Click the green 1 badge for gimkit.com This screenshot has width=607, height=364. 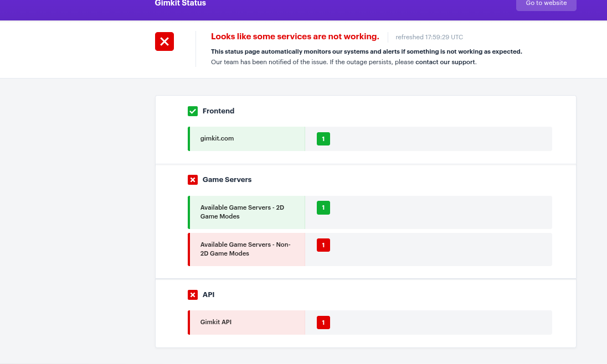[323, 139]
